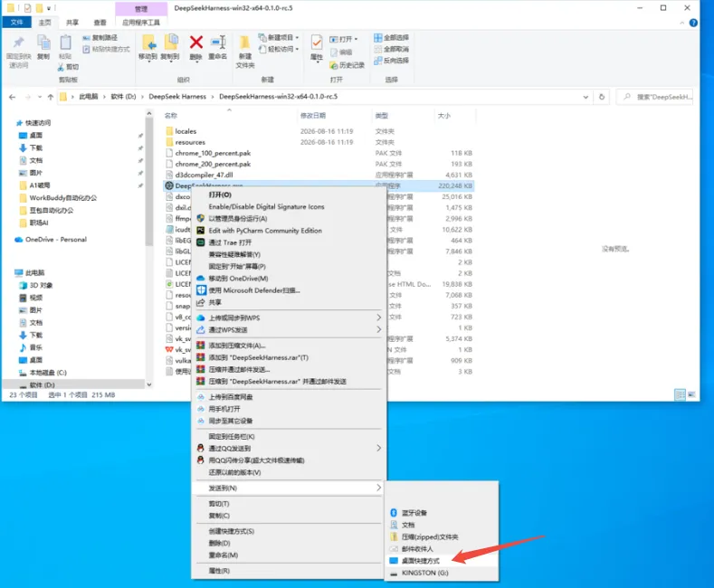Open the quick access toolbar customize dropdown

(49, 8)
